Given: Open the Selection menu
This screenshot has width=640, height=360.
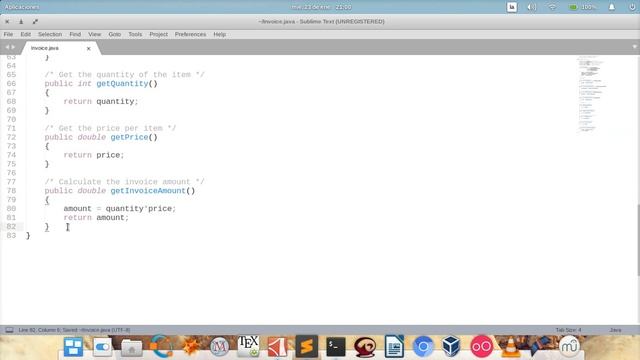Looking at the screenshot, I should 50,34.
